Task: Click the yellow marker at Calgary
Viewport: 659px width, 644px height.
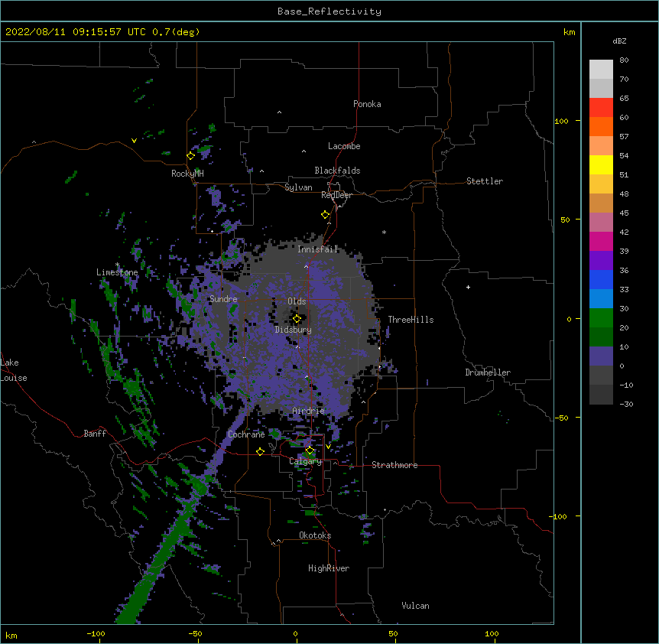Action: tap(310, 450)
